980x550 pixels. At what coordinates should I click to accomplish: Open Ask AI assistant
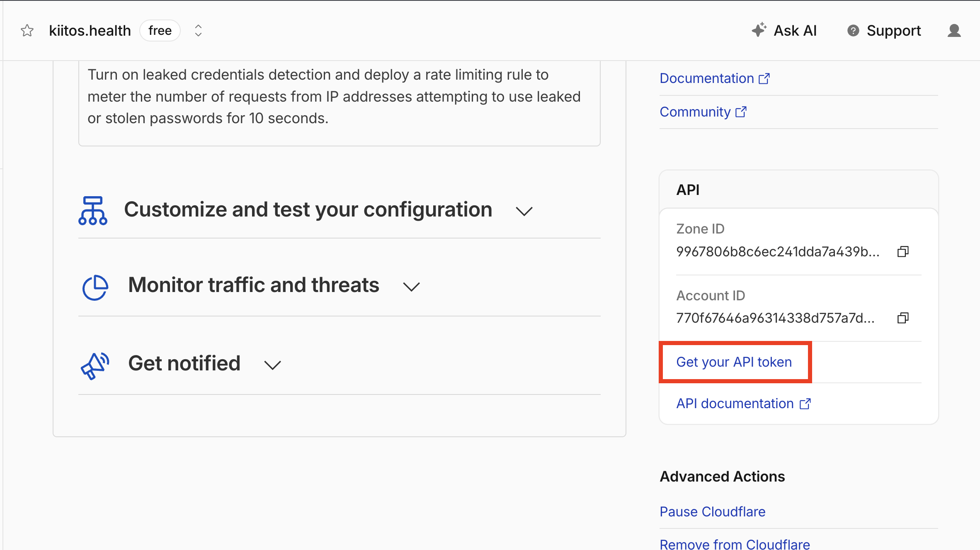(784, 31)
